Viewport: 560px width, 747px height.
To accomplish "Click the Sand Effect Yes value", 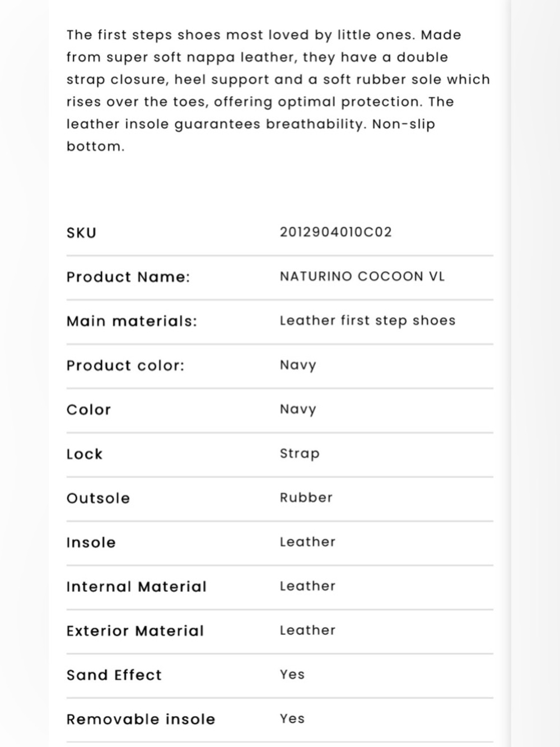I will coord(292,675).
